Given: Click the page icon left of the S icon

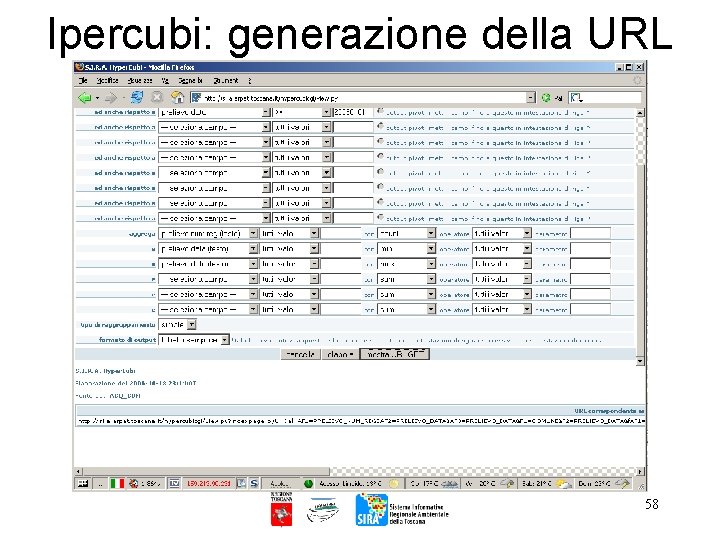Looking at the screenshot, I should pos(242,483).
